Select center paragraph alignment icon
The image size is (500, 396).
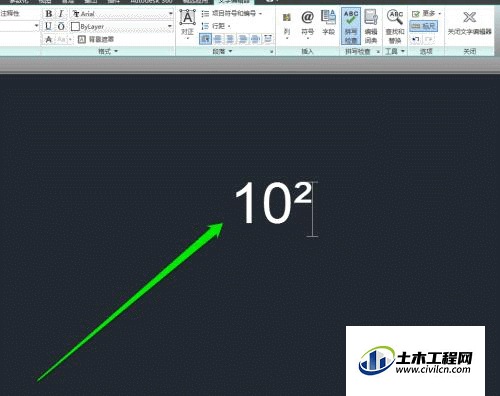tap(230, 39)
